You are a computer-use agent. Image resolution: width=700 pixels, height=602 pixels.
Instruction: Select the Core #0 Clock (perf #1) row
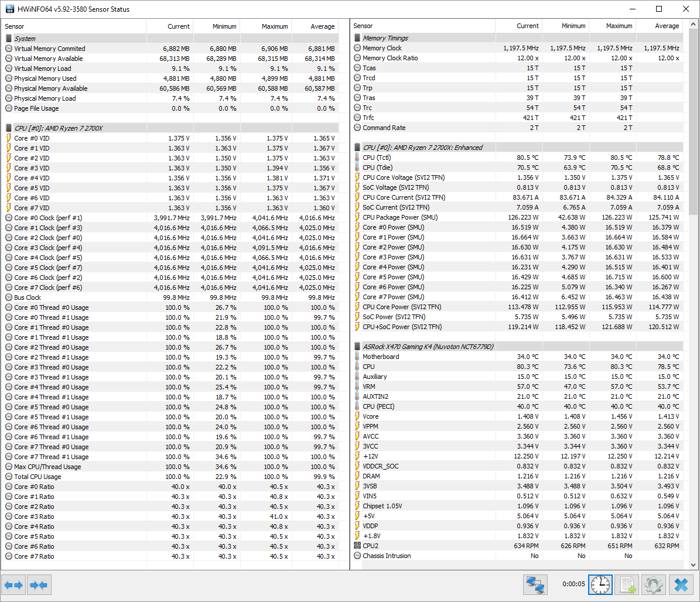tap(170, 218)
